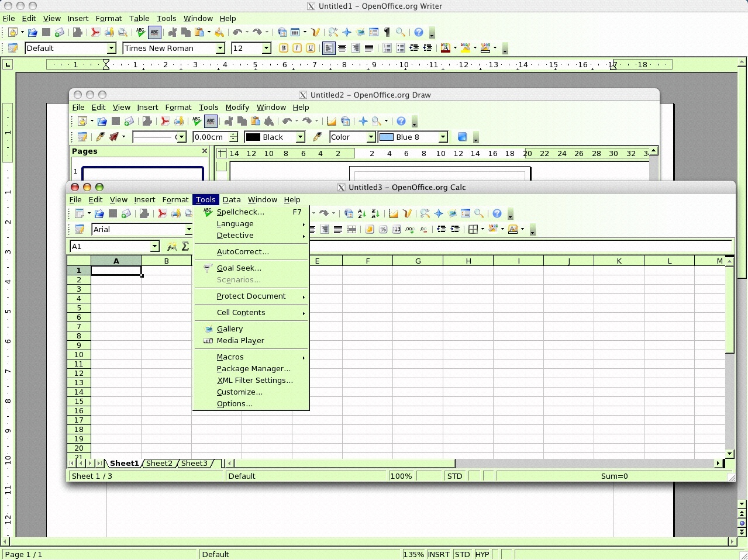Open Writer Table menu

pos(139,19)
